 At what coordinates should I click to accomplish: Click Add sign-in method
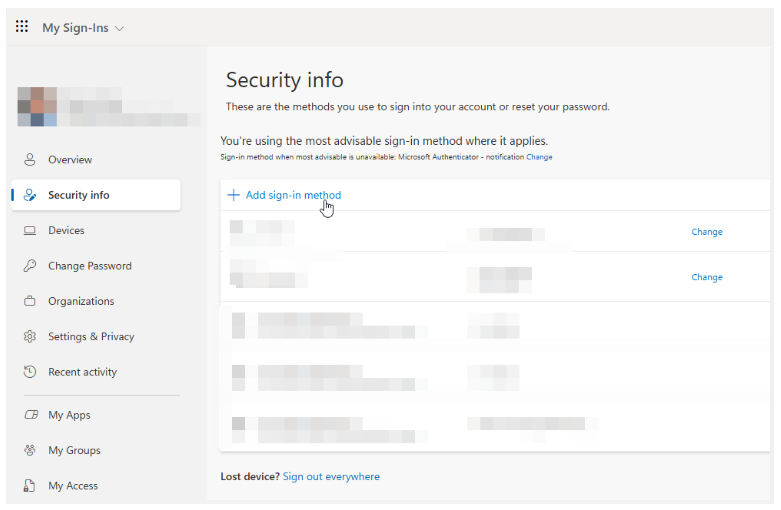click(292, 195)
